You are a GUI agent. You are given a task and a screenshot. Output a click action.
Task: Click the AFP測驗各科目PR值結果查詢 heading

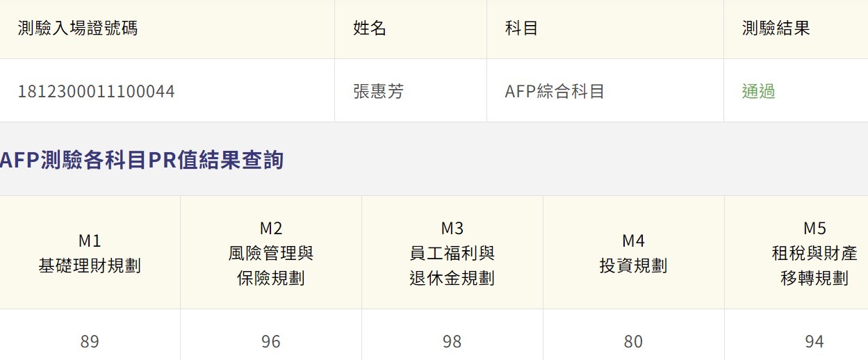coord(142,160)
